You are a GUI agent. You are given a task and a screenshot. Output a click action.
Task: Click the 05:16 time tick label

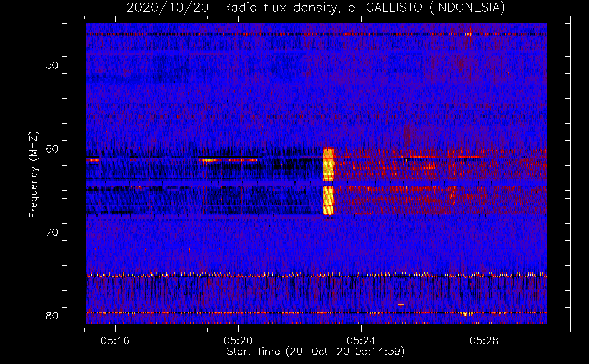(115, 341)
